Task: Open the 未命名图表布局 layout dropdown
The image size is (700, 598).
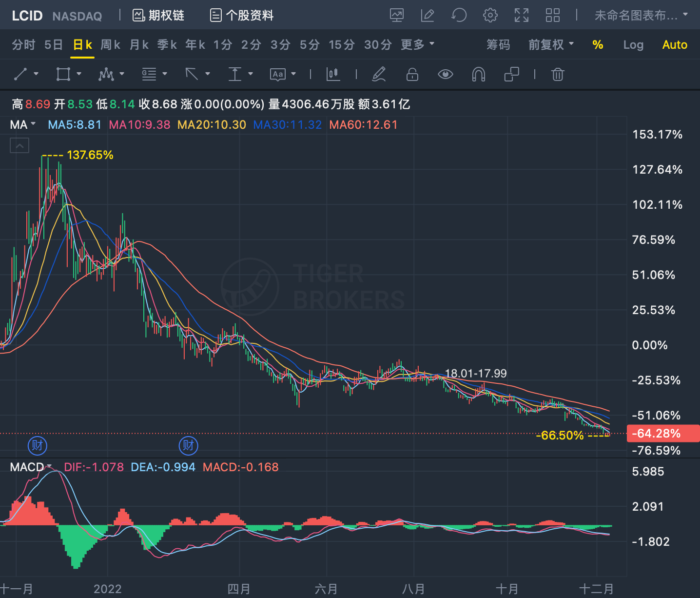Action: pyautogui.click(x=641, y=16)
